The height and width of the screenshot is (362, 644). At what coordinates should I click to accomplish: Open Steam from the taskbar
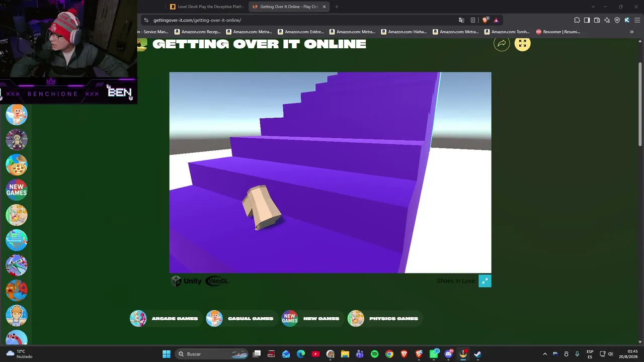pyautogui.click(x=477, y=354)
